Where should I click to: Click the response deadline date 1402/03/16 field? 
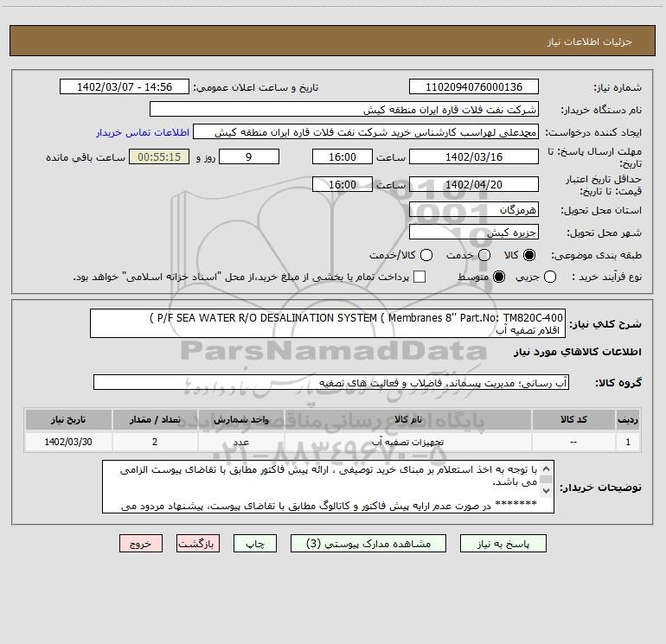point(474,156)
